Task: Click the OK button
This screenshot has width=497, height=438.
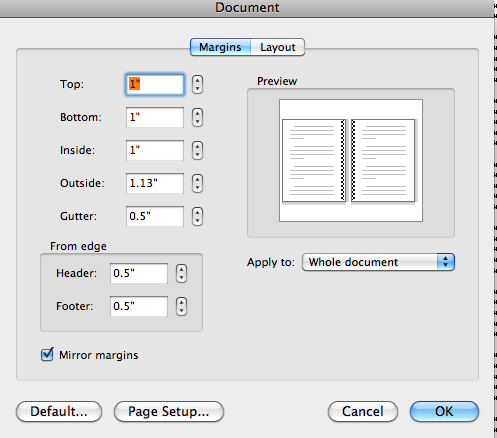Action: 444,411
